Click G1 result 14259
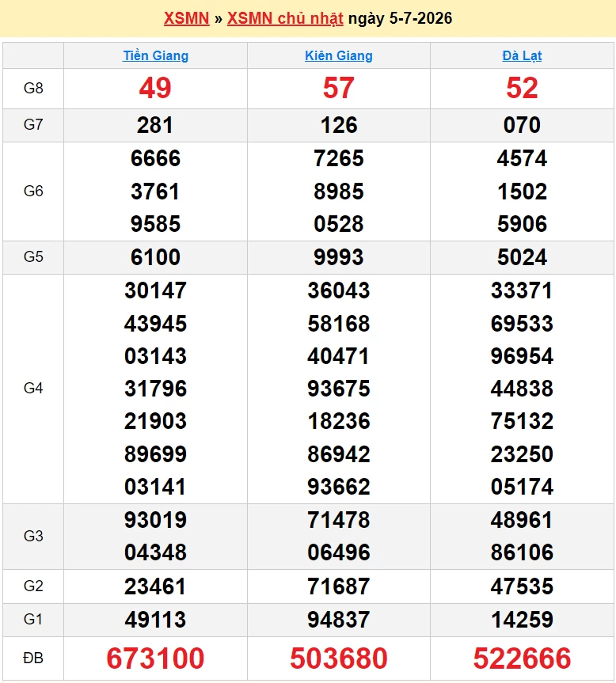Viewport: 616px width, 683px height. click(522, 620)
